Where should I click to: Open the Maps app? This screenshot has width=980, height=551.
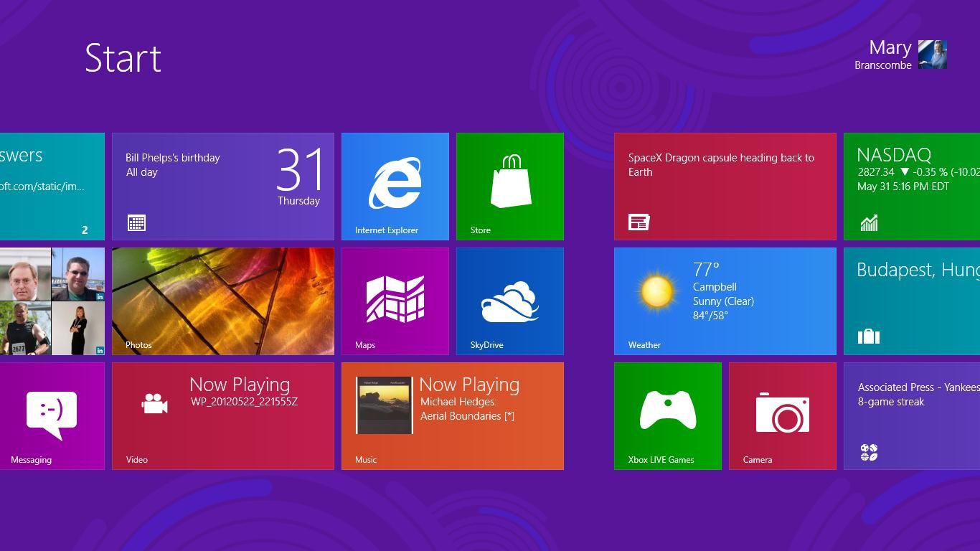coord(395,301)
